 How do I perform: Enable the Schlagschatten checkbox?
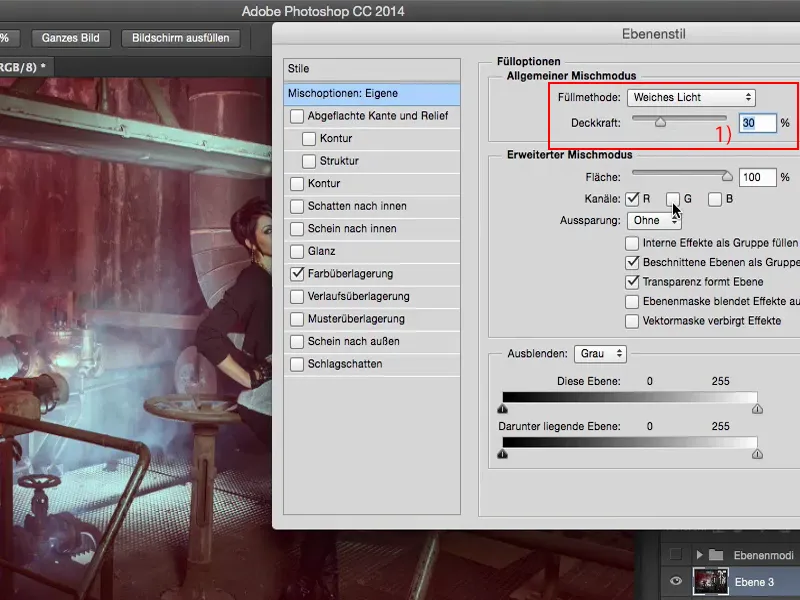296,364
